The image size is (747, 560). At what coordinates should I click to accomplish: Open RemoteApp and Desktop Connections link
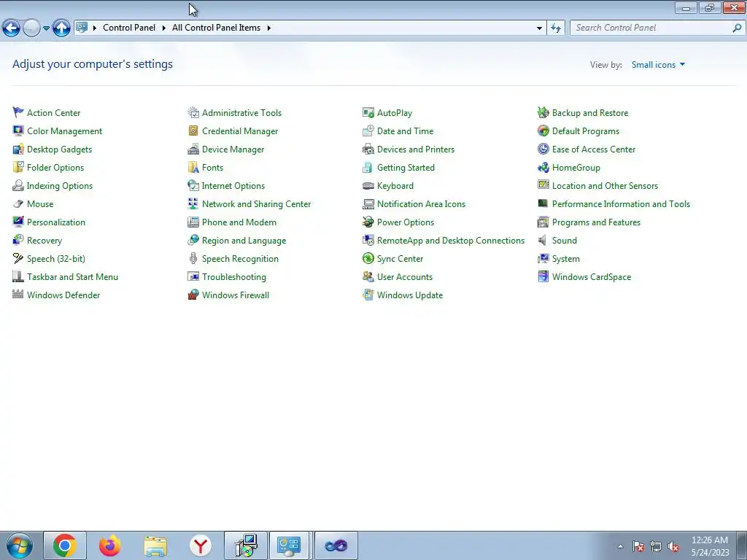tap(451, 240)
